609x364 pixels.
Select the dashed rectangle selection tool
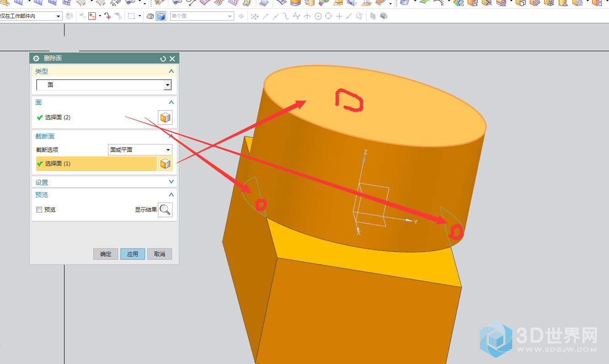pyautogui.click(x=131, y=16)
